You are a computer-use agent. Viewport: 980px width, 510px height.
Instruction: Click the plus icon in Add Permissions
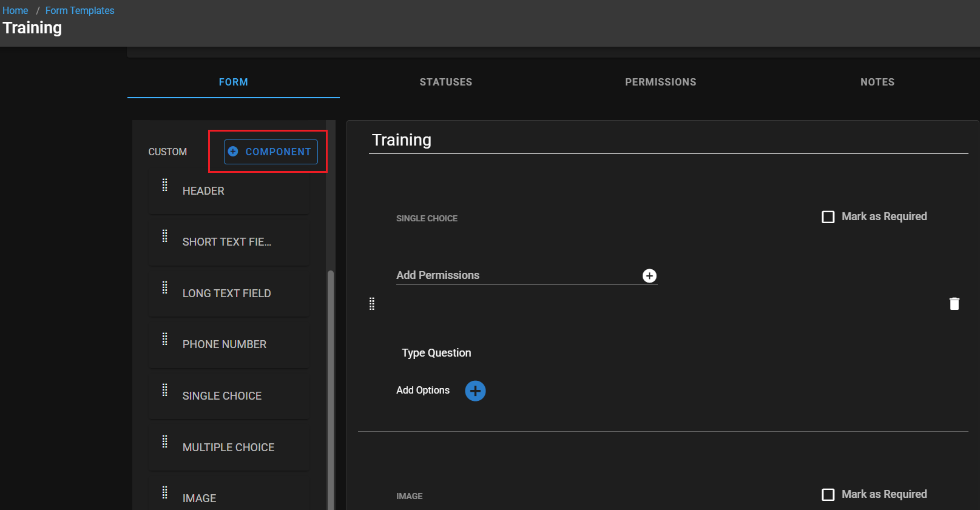pos(649,276)
